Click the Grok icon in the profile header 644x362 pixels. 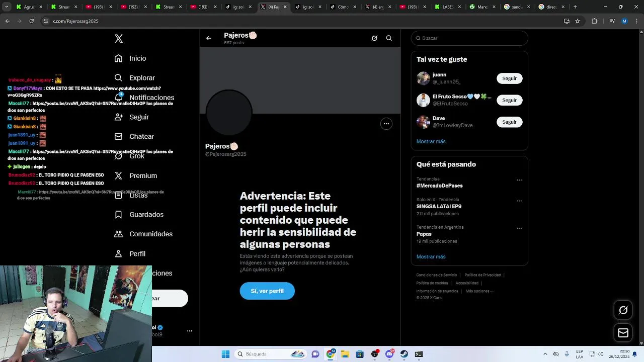(x=374, y=38)
